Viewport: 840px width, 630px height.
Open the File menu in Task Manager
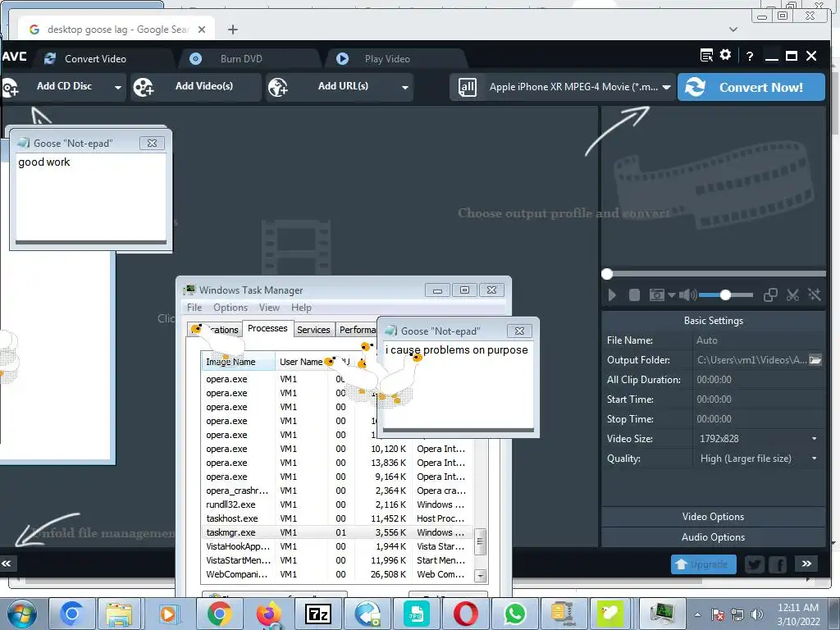(x=194, y=308)
